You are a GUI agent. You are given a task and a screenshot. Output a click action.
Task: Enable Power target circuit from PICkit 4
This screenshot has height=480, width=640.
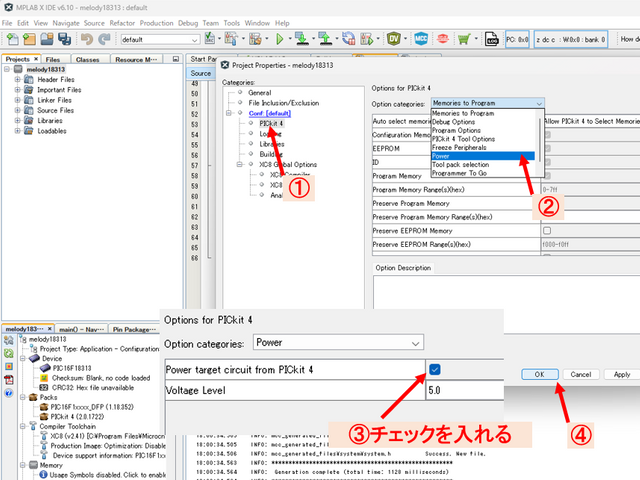click(434, 369)
